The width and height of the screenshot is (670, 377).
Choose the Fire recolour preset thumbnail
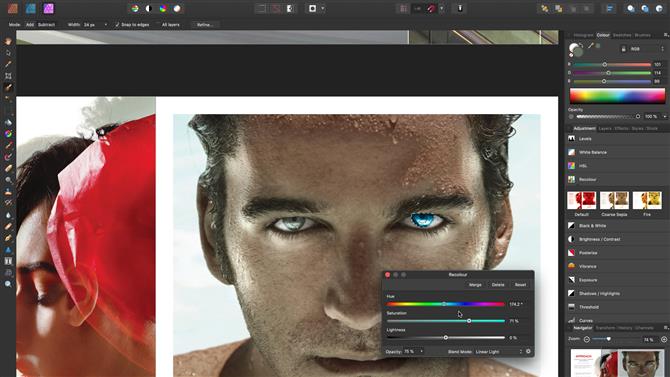pos(647,200)
